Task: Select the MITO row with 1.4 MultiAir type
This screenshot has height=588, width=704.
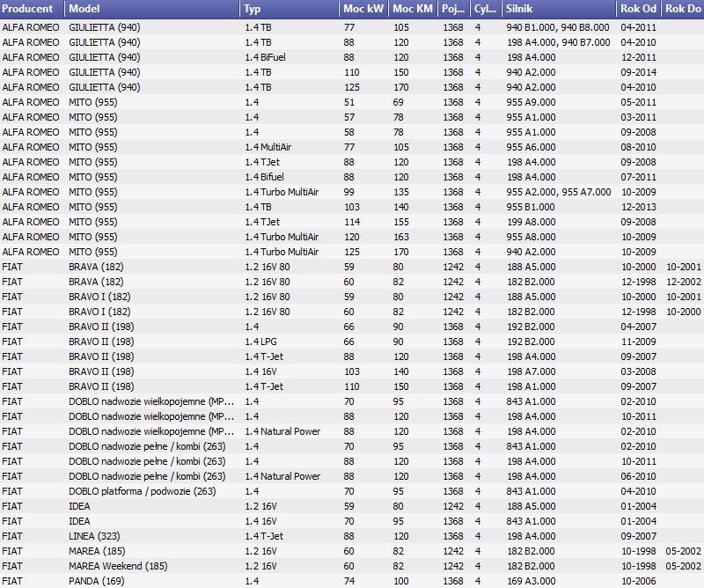Action: point(352,147)
